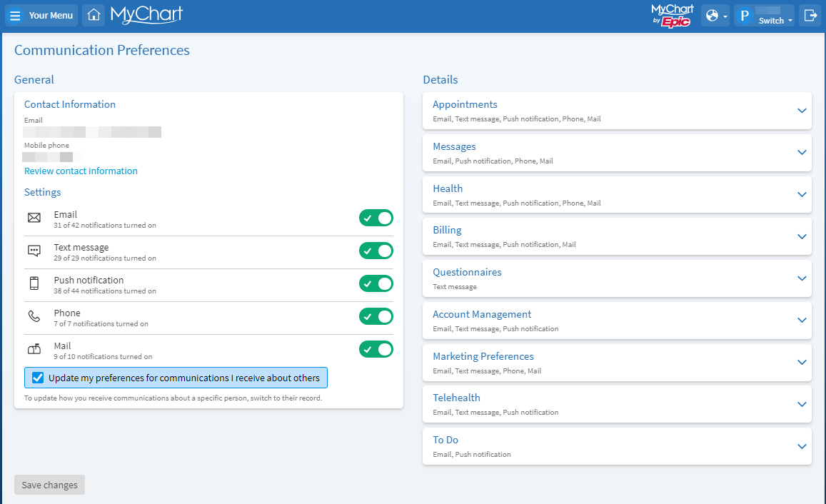Click the Email envelope icon

34,218
